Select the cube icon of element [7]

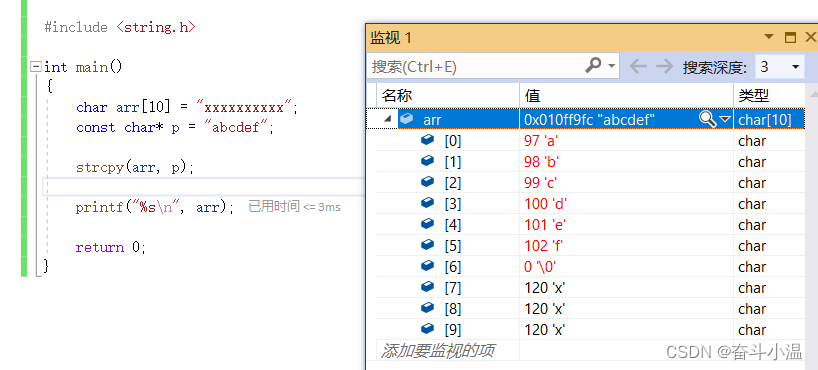pos(427,287)
